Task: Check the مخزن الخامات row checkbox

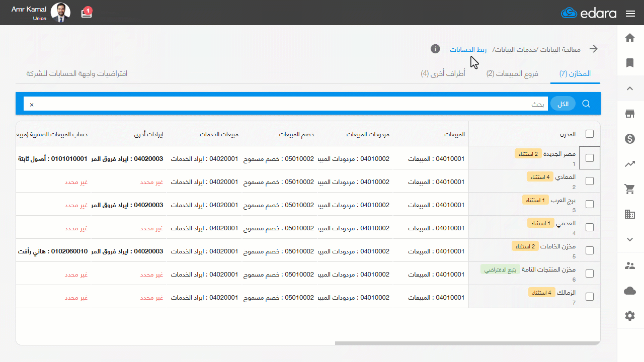Action: (590, 250)
